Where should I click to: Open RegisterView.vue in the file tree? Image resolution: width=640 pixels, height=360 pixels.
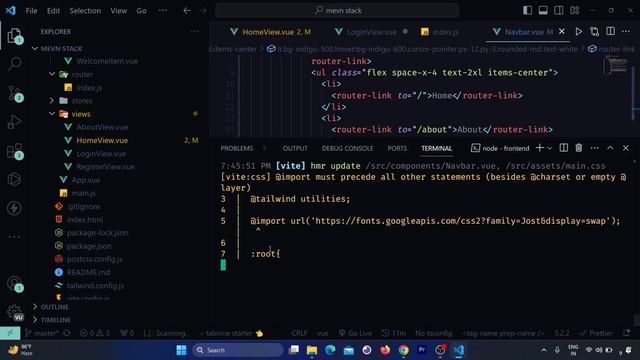(105, 167)
